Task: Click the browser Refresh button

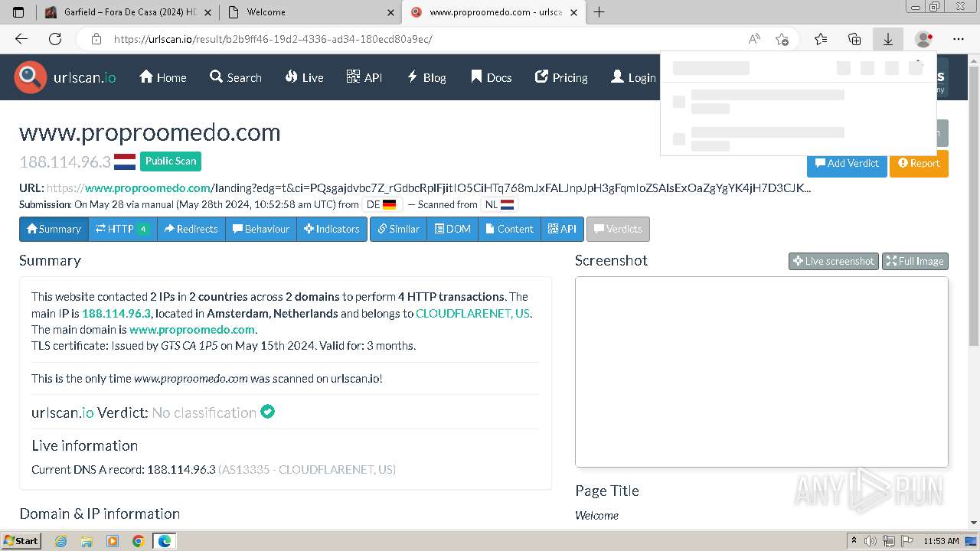Action: (x=55, y=39)
